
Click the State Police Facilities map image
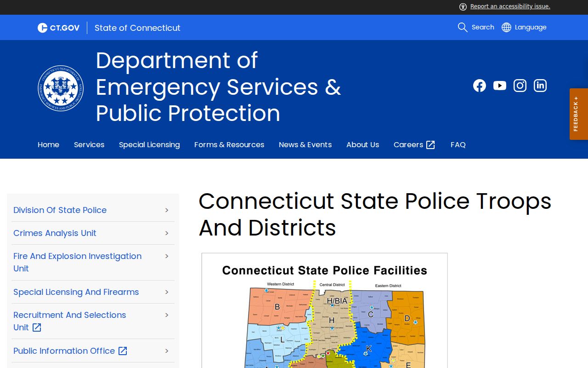[324, 310]
